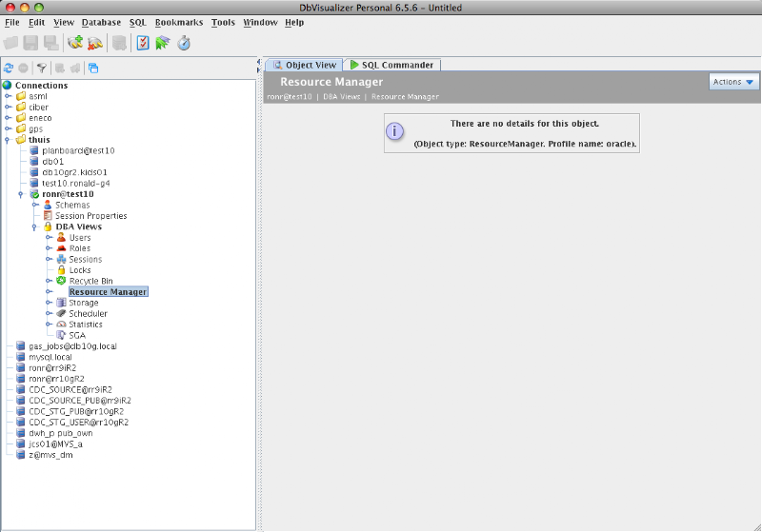Select the Recycle Bin green icon
Viewport: 762px width, 532px height.
tap(61, 281)
